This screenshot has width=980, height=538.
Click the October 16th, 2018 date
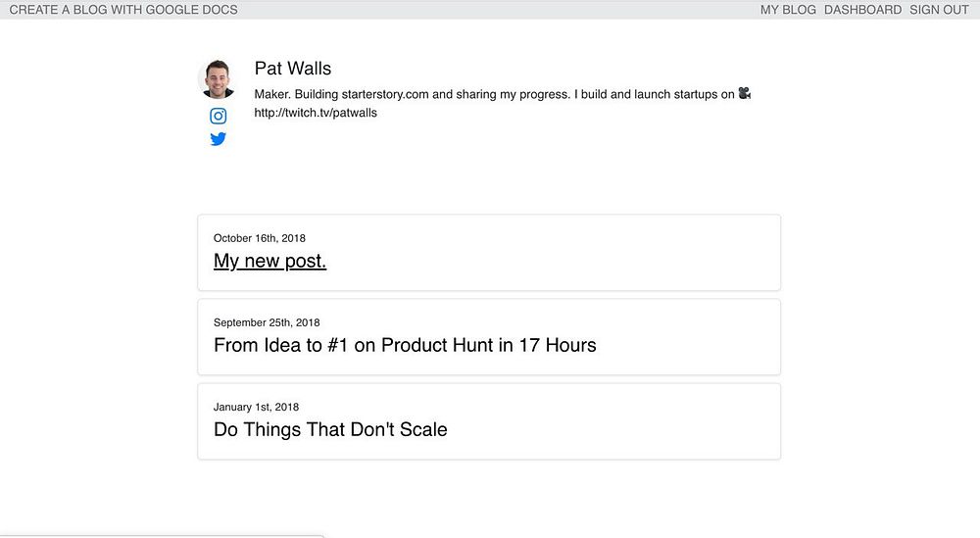[260, 238]
